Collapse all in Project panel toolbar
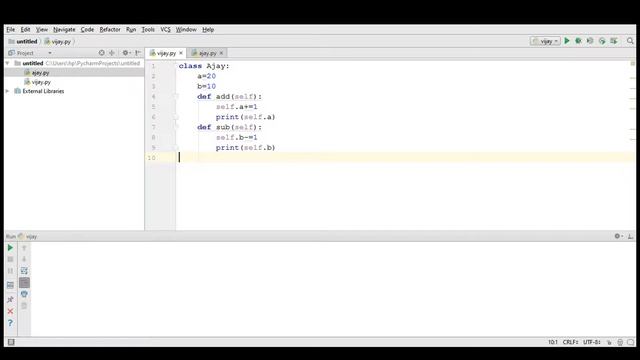The width and height of the screenshot is (640, 360). click(x=112, y=53)
